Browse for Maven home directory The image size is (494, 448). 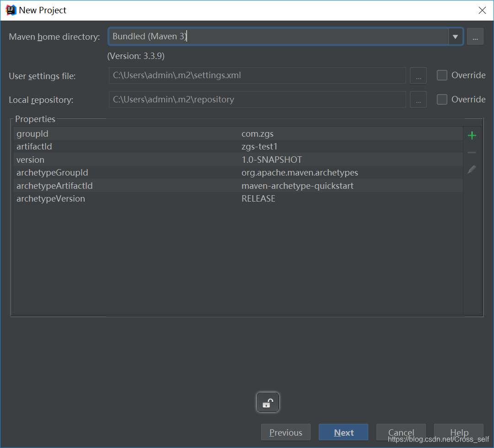tap(475, 37)
